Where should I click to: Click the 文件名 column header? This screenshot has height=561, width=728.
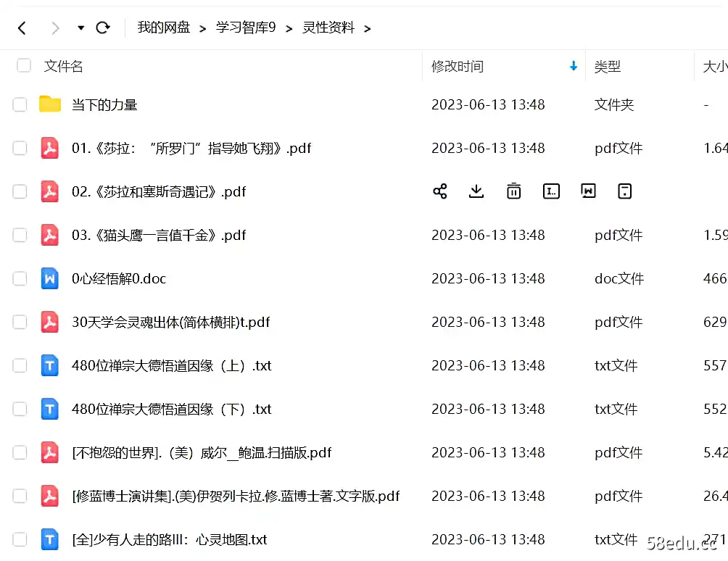pyautogui.click(x=62, y=66)
